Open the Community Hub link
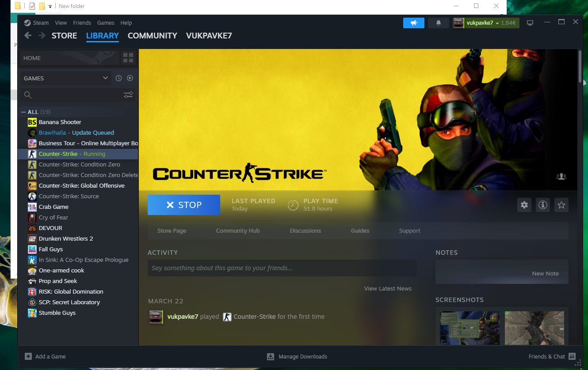Screen dimensions: 588x370 (x=238, y=231)
